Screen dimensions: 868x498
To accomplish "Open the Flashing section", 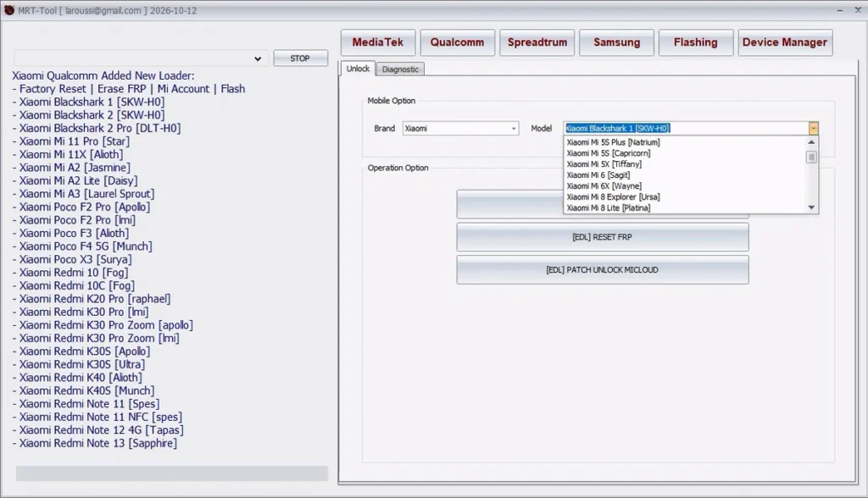I will click(695, 42).
